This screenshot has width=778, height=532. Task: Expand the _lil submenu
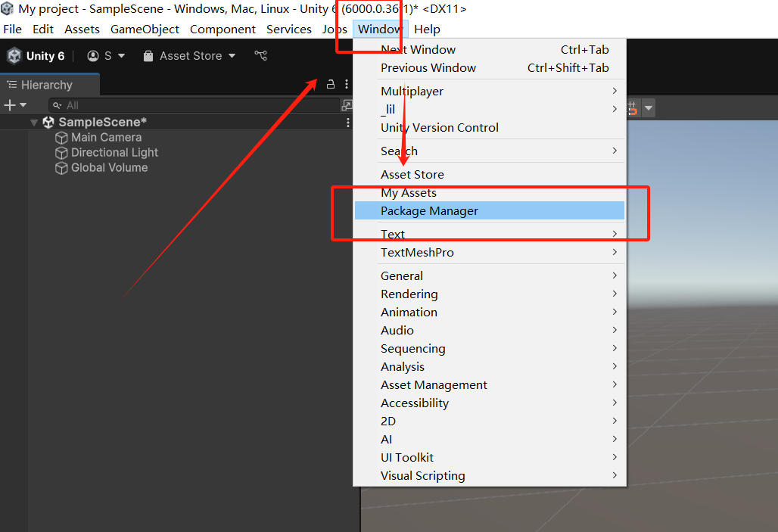tap(490, 109)
